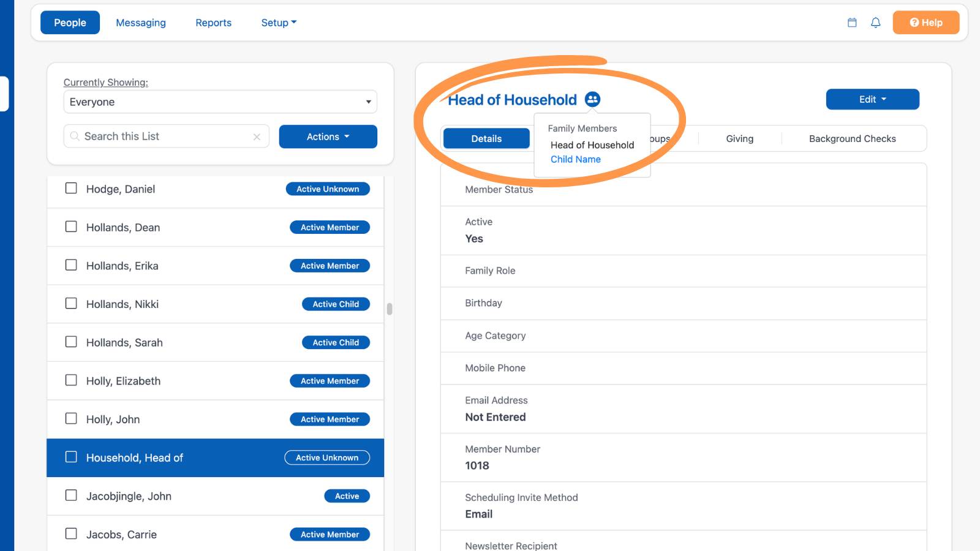Open the Reports section
The width and height of the screenshot is (980, 551).
pyautogui.click(x=214, y=23)
